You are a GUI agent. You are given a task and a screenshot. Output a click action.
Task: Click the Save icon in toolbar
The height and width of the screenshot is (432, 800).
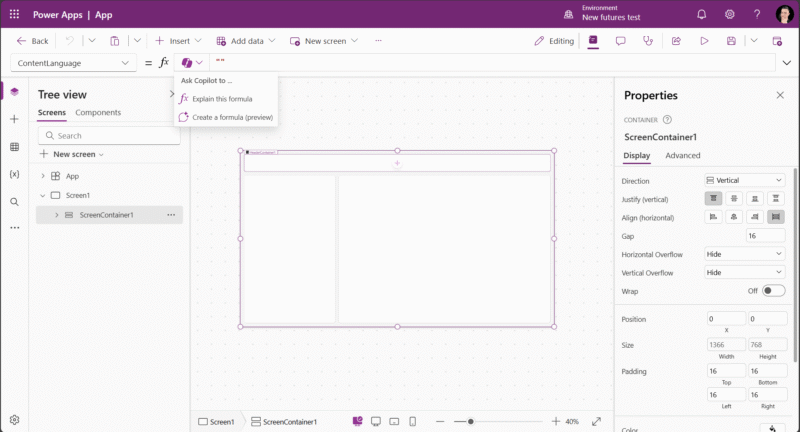[x=731, y=41]
